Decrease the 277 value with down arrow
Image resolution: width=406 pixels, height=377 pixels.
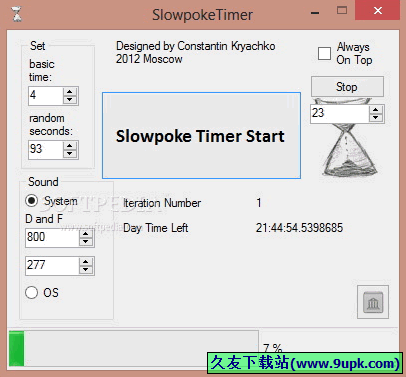tap(86, 270)
